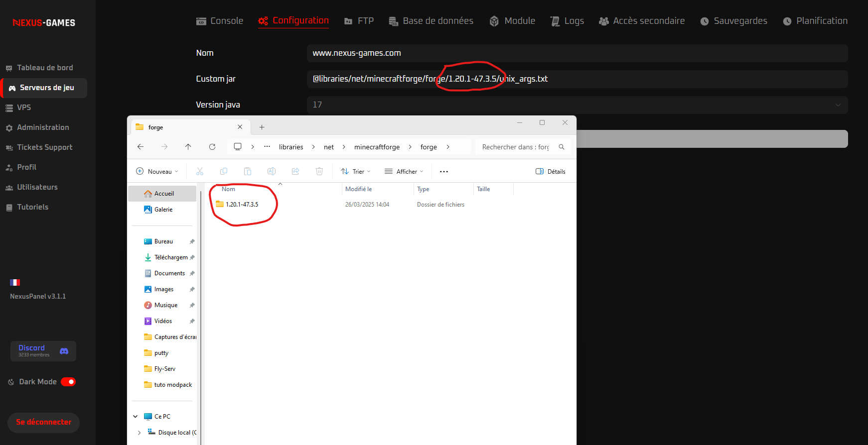
Task: Click net in the breadcrumb
Action: pyautogui.click(x=329, y=147)
